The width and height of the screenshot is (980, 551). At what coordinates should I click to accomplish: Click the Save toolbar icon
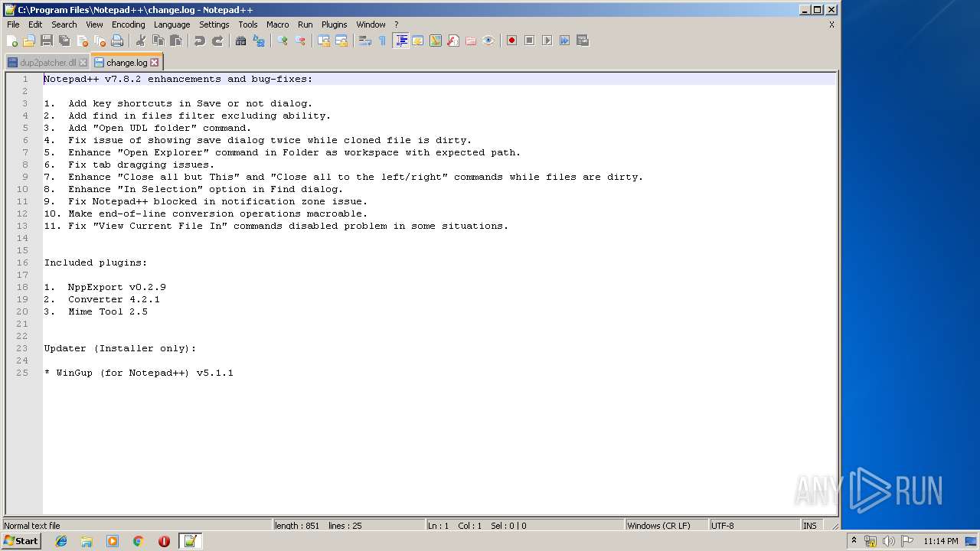pyautogui.click(x=47, y=41)
